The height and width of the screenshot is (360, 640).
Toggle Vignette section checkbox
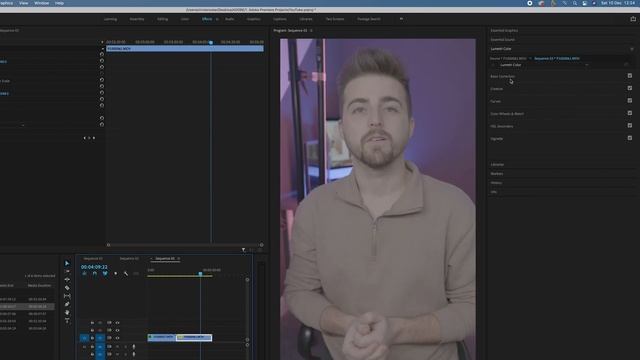[x=630, y=138]
